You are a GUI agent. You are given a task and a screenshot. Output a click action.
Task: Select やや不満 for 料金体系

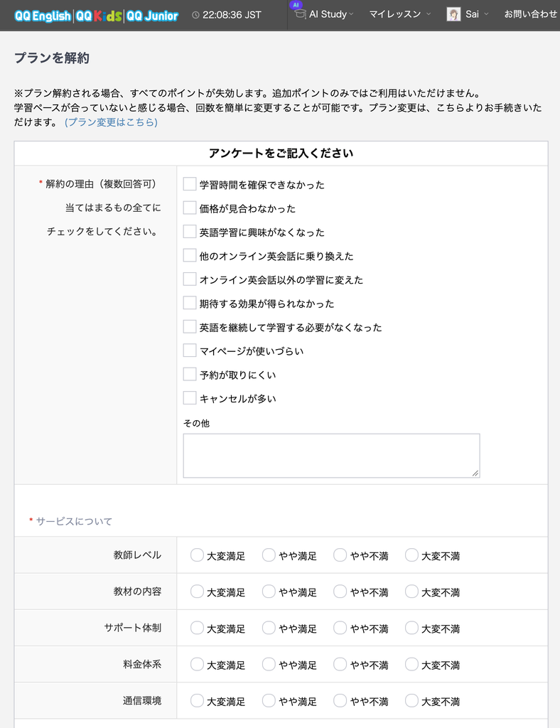tap(340, 664)
